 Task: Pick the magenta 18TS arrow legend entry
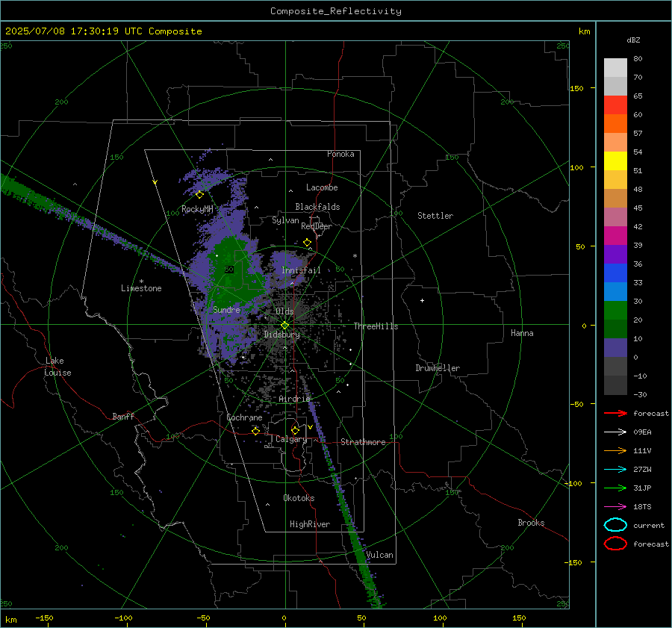(615, 507)
